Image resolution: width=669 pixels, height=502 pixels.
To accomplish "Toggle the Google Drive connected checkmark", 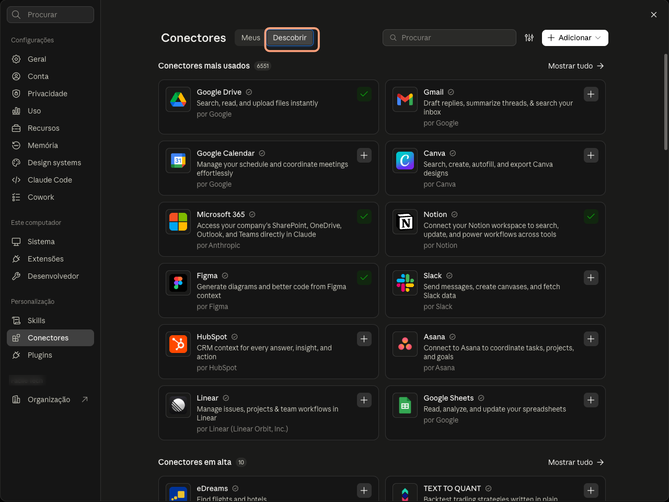I will click(x=364, y=94).
